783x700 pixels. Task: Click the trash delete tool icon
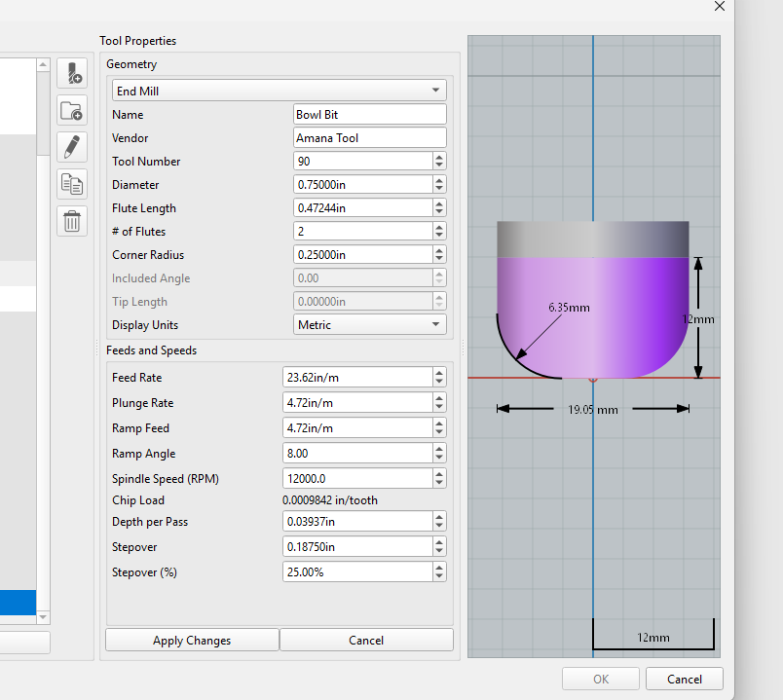pyautogui.click(x=72, y=221)
